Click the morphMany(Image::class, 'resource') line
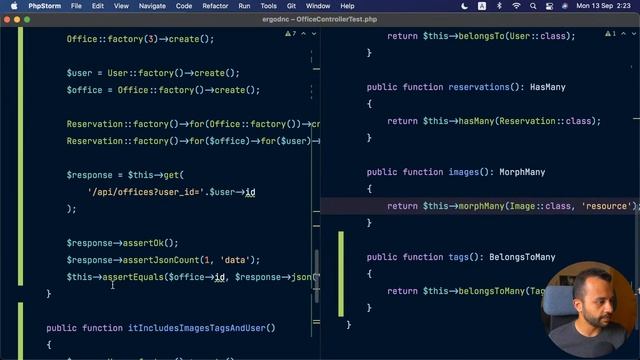The image size is (640, 360). pos(513,206)
